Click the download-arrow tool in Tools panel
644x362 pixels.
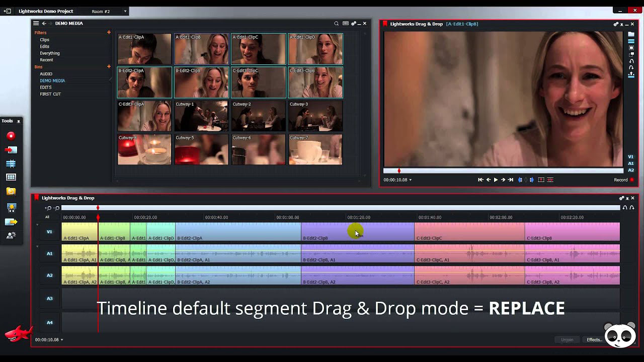click(x=11, y=208)
